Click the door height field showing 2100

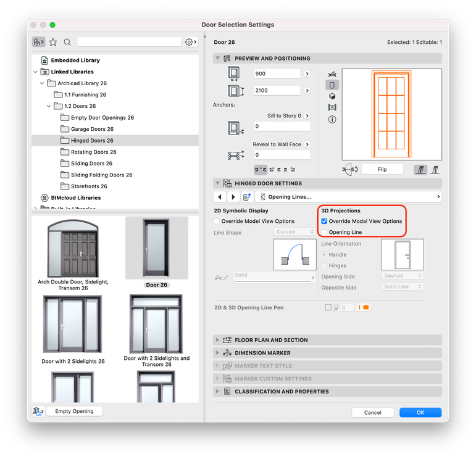[277, 91]
